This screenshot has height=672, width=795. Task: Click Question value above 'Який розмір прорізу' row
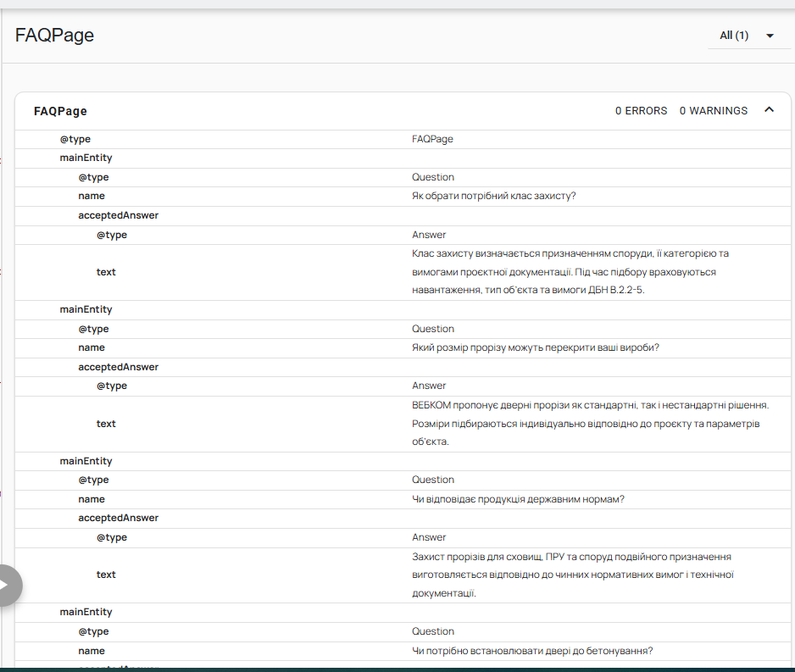click(433, 329)
